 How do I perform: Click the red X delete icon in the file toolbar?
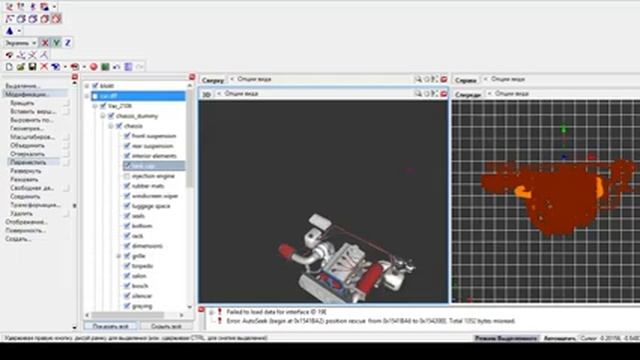(44, 67)
